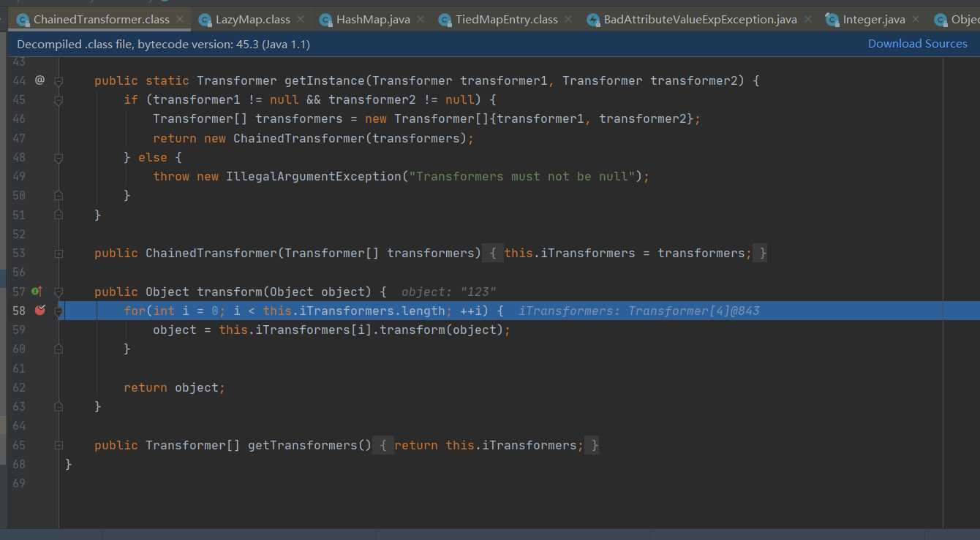Click line number 62 in gutter
This screenshot has width=980, height=540.
coord(19,387)
